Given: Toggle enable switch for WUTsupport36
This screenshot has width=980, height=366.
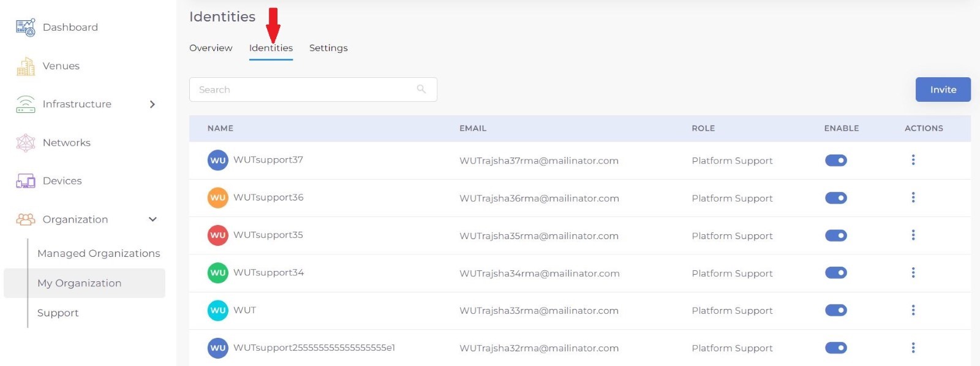Looking at the screenshot, I should 836,198.
